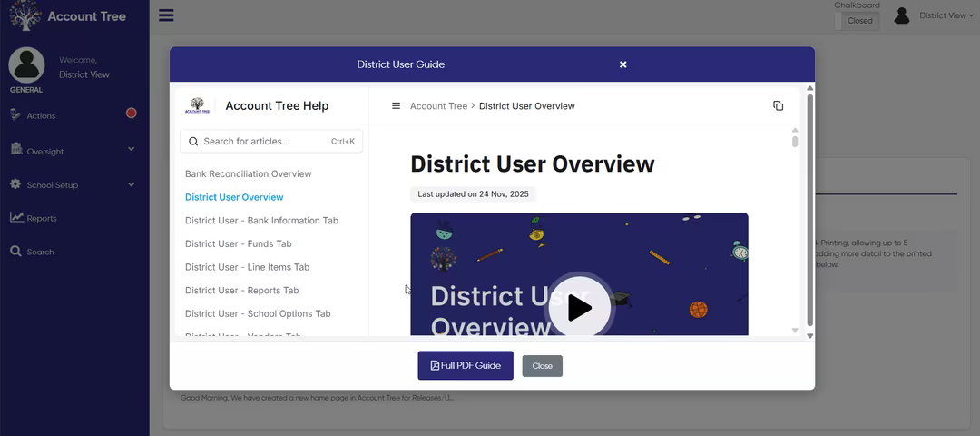The height and width of the screenshot is (436, 980).
Task: Click Account Tree breadcrumb link
Action: point(439,105)
